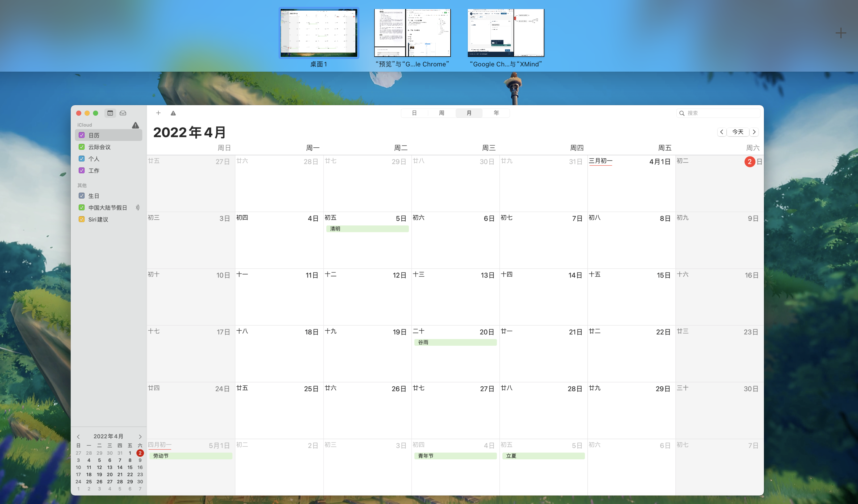Click today's red date circle in month grid
The image size is (858, 504).
(750, 162)
